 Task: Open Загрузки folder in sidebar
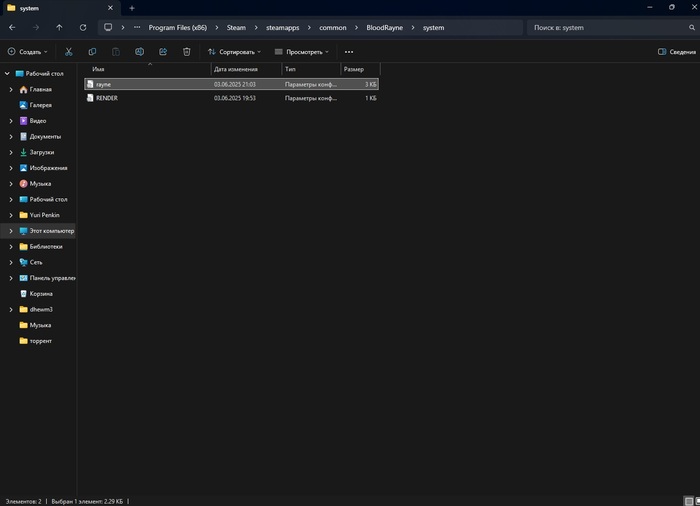point(41,152)
